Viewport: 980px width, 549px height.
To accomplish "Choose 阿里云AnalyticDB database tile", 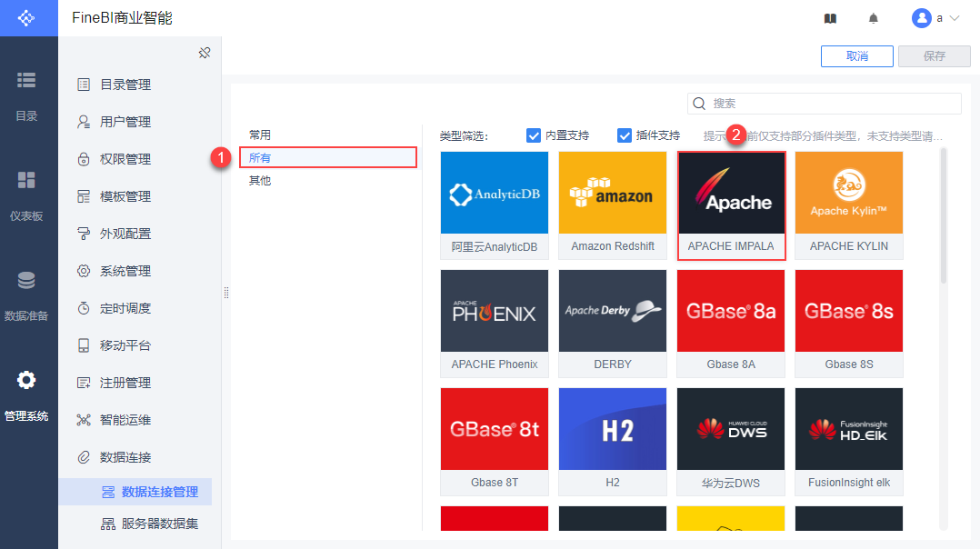I will coord(495,205).
